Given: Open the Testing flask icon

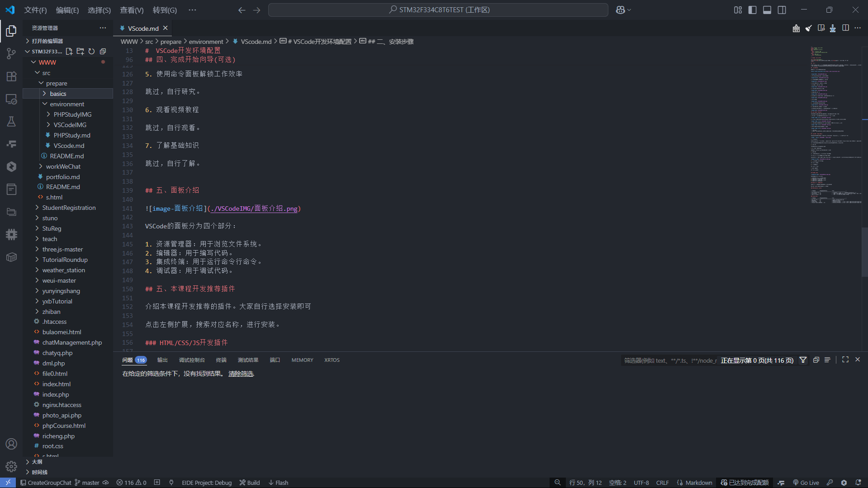Looking at the screenshot, I should tap(11, 121).
